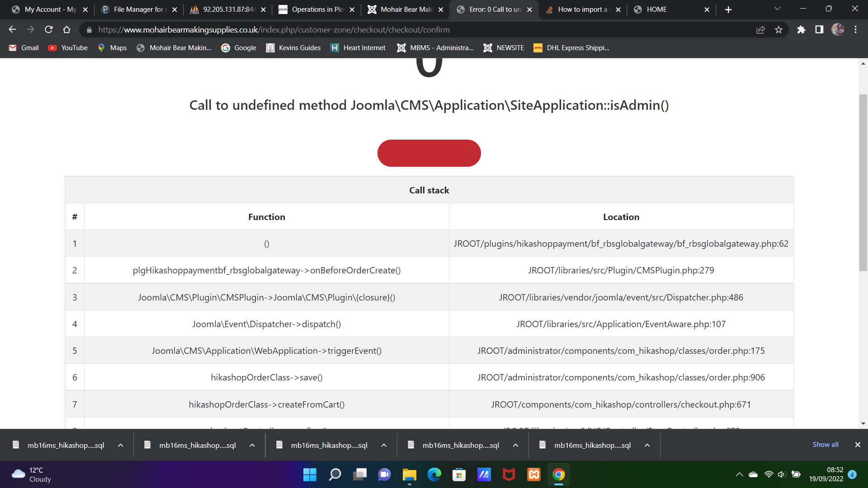Click the browser reload page icon
Screen dimensions: 868x488
(x=49, y=30)
